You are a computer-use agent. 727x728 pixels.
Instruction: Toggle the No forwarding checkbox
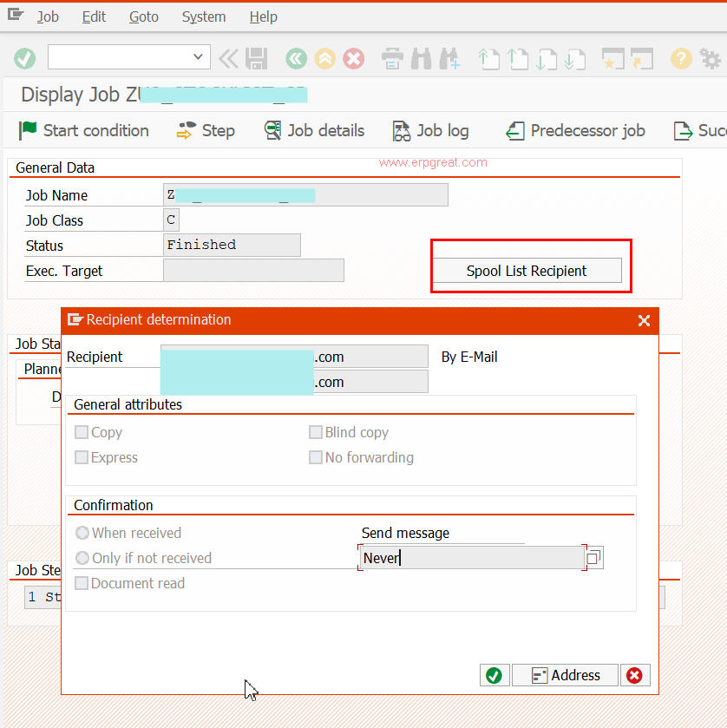pos(315,457)
